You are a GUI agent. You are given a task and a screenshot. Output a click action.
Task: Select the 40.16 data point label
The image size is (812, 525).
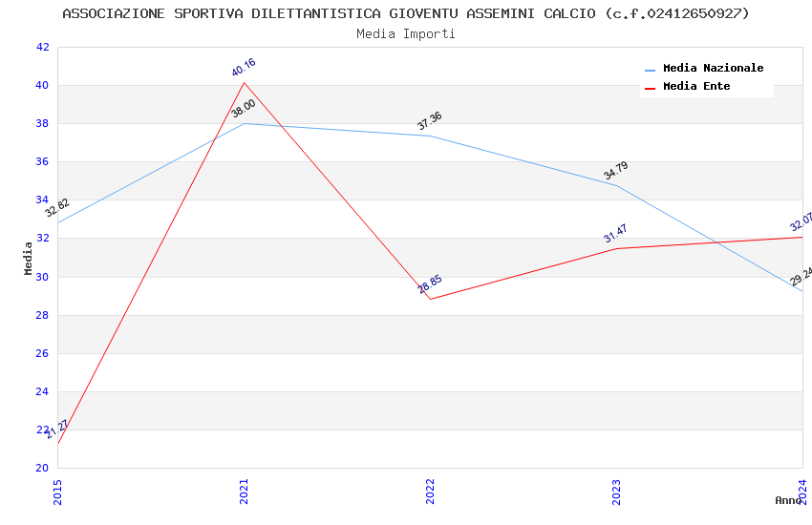pos(244,68)
